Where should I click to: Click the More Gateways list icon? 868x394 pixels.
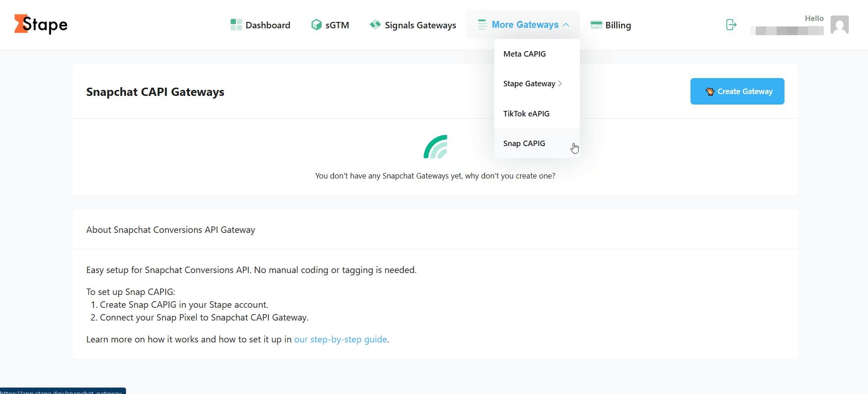(482, 25)
